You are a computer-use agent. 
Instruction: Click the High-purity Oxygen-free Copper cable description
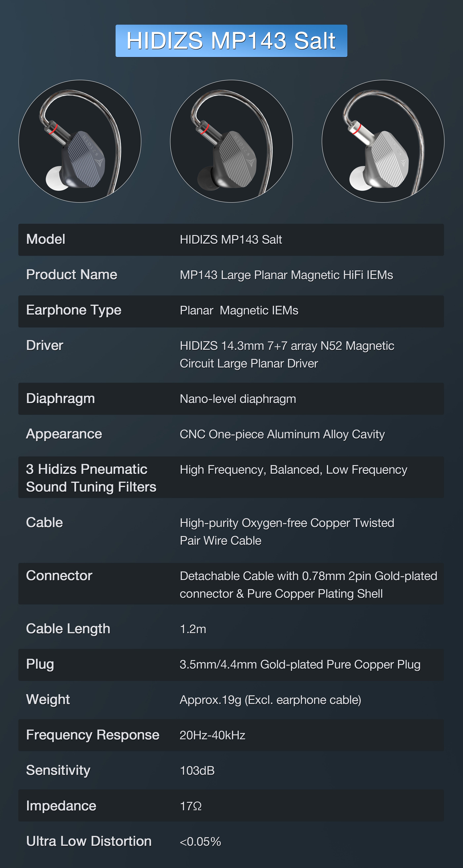tap(287, 532)
